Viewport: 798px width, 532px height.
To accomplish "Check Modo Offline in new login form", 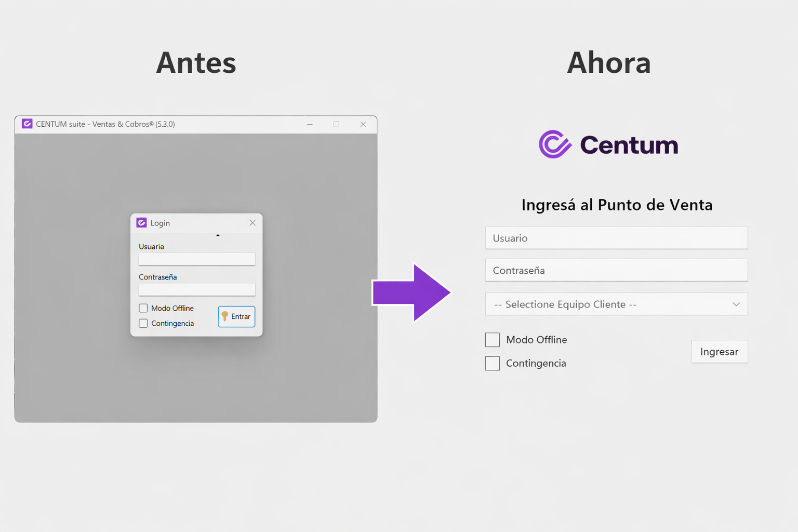I will (493, 340).
